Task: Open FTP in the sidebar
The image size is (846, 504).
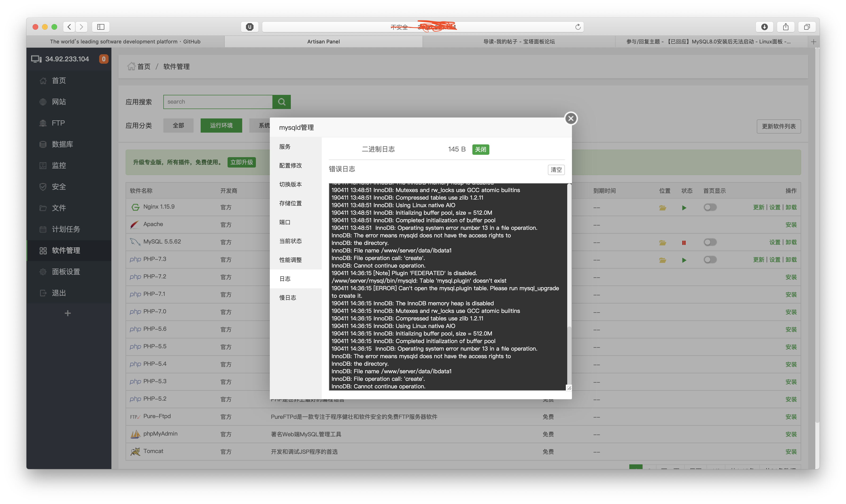Action: [69, 123]
